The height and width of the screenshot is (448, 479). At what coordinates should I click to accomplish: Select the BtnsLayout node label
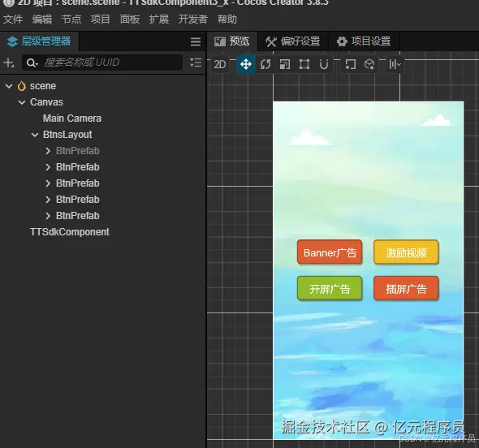tap(67, 135)
